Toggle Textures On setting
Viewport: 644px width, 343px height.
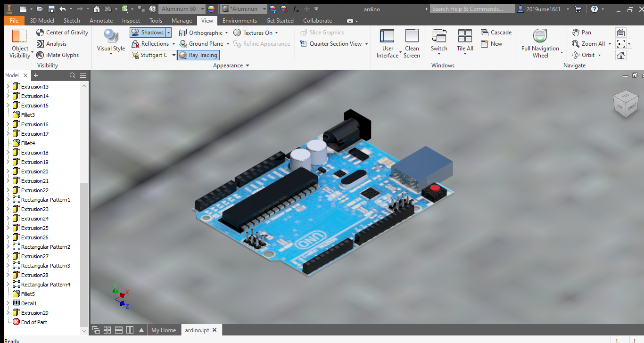[253, 33]
